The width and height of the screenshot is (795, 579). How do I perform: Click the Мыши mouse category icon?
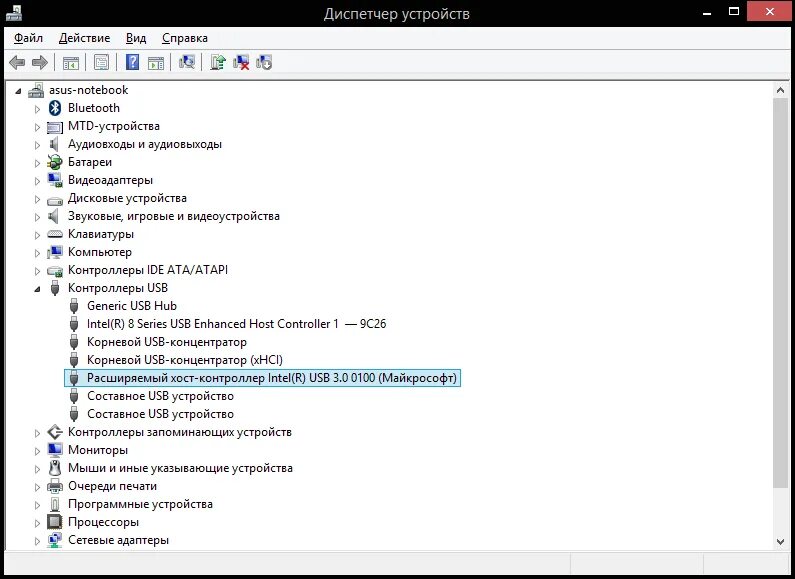(55, 468)
